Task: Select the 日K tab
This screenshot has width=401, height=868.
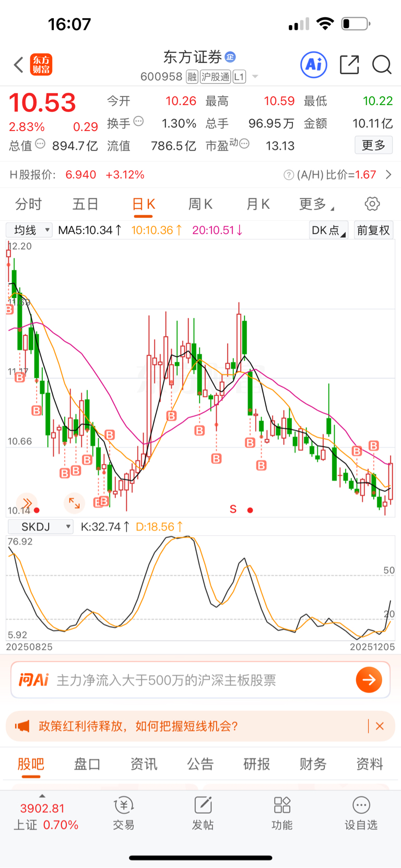Action: [x=144, y=204]
